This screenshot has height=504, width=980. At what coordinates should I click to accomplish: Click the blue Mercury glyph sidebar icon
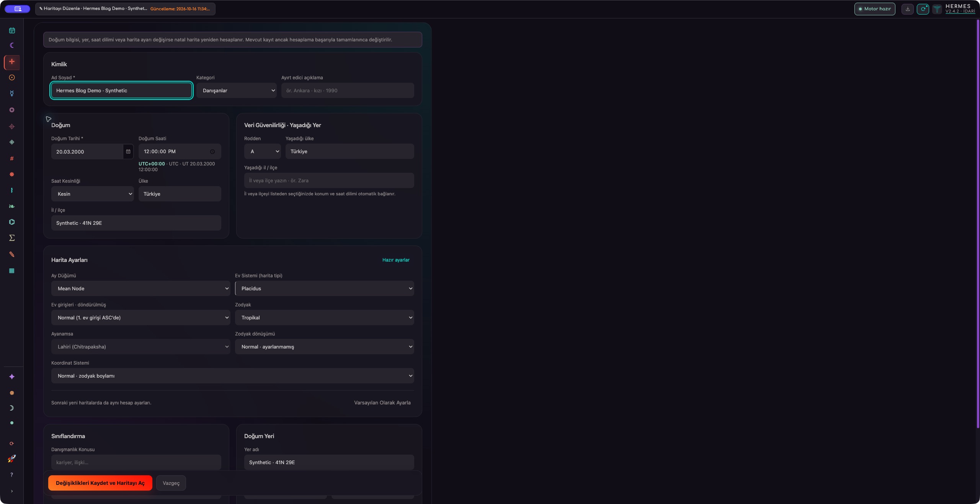12,93
